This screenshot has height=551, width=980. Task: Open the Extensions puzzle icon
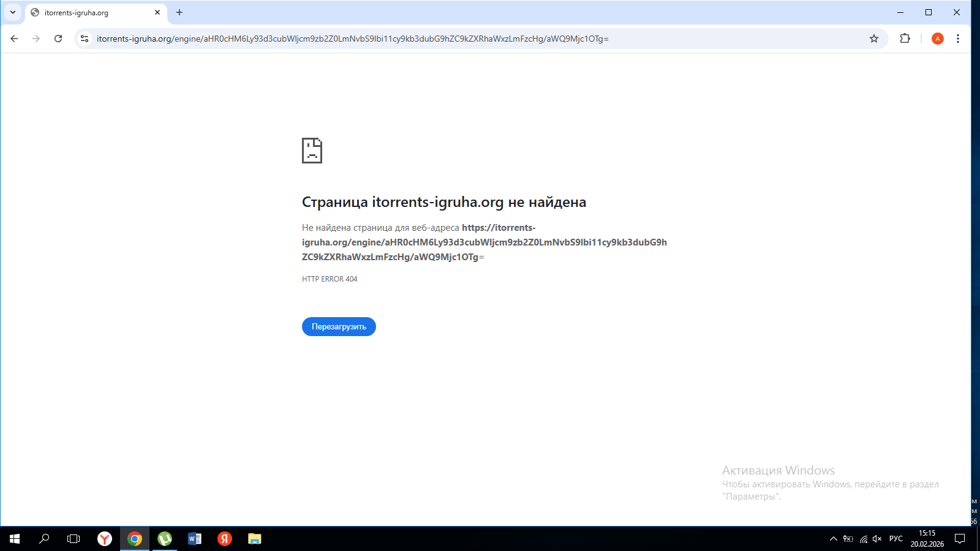tap(905, 39)
